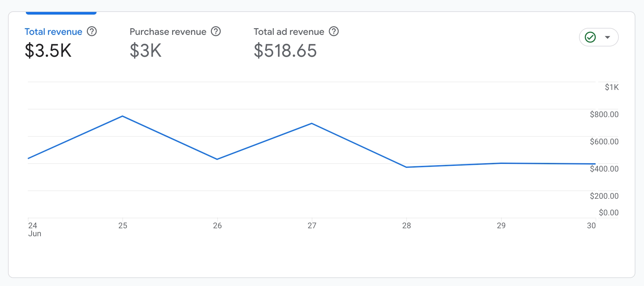
Task: Click the line's end point on Jun 30
Action: (x=595, y=164)
